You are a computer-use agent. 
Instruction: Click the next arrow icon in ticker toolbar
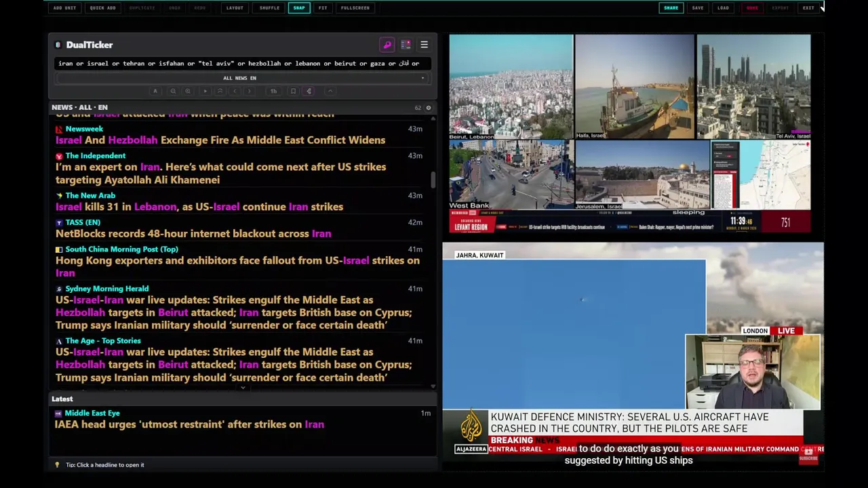point(249,91)
